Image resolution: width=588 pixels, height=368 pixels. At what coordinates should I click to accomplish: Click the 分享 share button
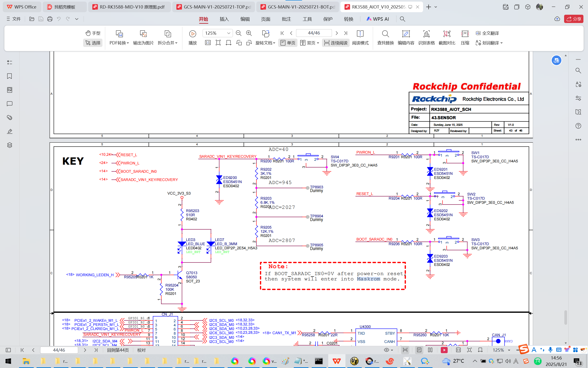[x=574, y=19]
